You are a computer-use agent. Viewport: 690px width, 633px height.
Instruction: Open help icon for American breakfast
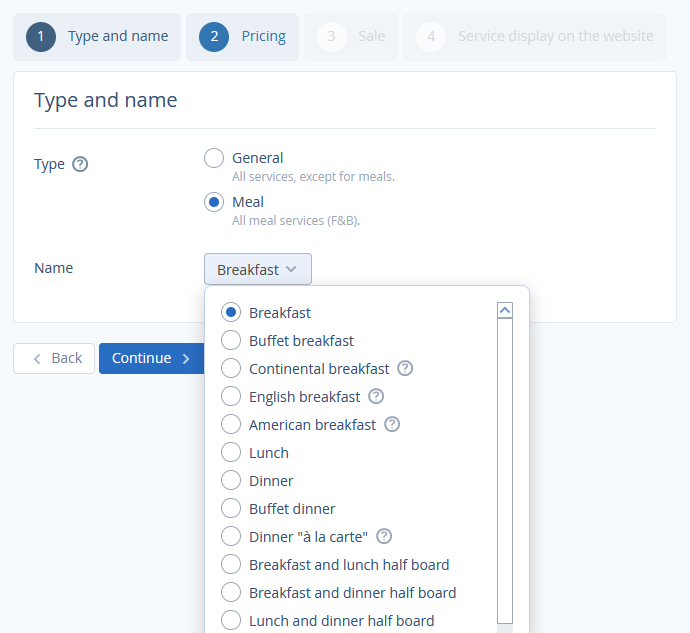click(x=392, y=424)
